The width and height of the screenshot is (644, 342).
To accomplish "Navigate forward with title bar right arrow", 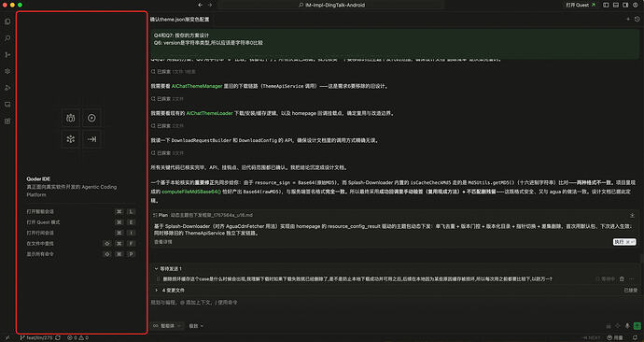I will (210, 5).
